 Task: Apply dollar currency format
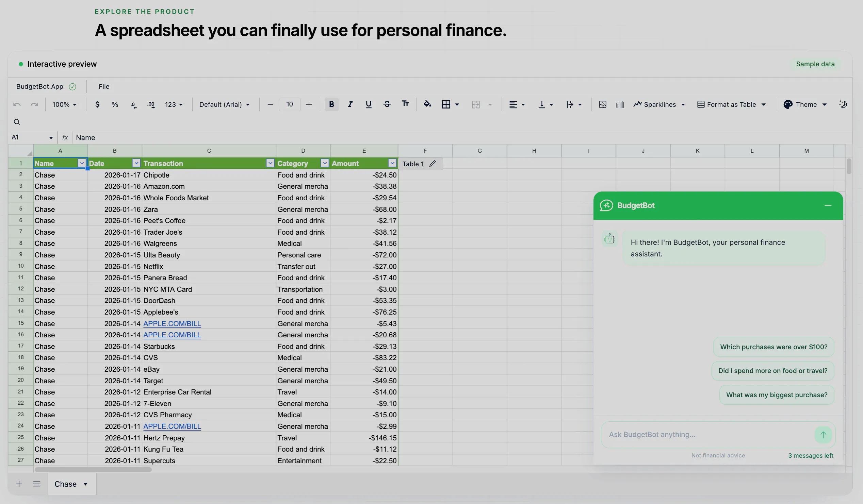97,104
